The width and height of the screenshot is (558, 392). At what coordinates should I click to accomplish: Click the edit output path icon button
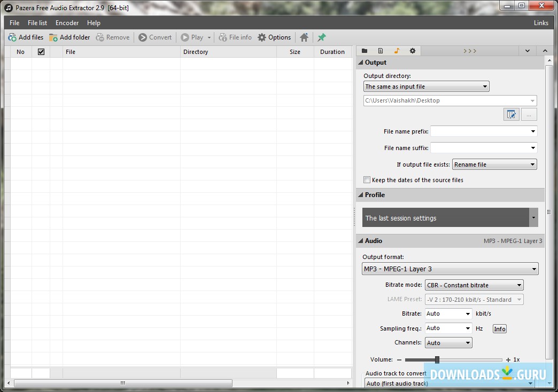[511, 114]
